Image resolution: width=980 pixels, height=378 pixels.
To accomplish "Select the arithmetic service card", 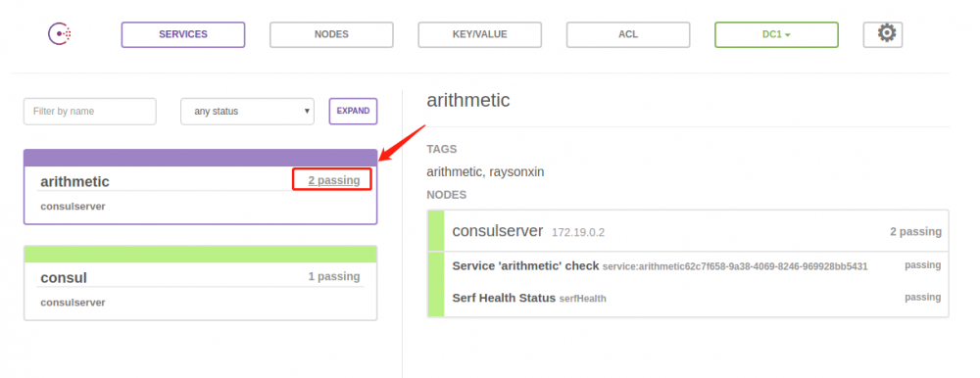I will [x=201, y=187].
